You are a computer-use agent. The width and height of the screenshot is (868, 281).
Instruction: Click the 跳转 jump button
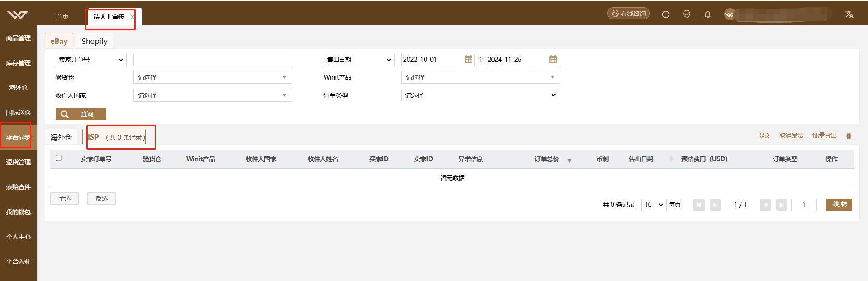[839, 205]
